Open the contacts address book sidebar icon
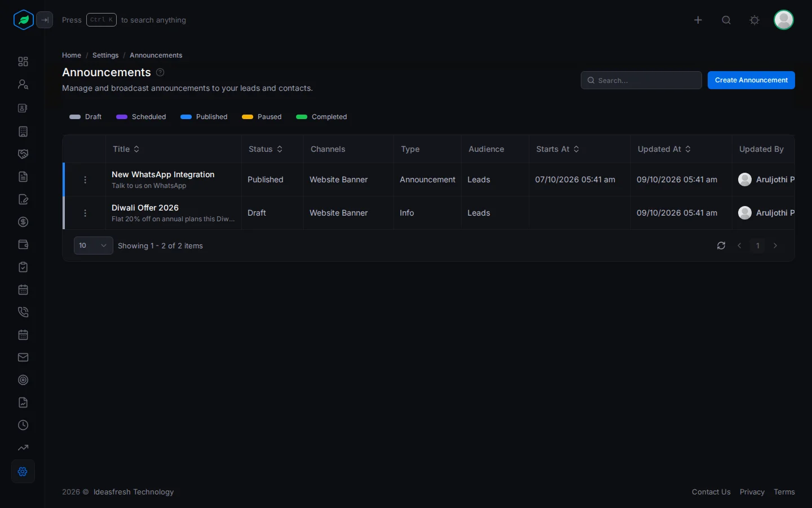This screenshot has height=508, width=812. tap(23, 108)
